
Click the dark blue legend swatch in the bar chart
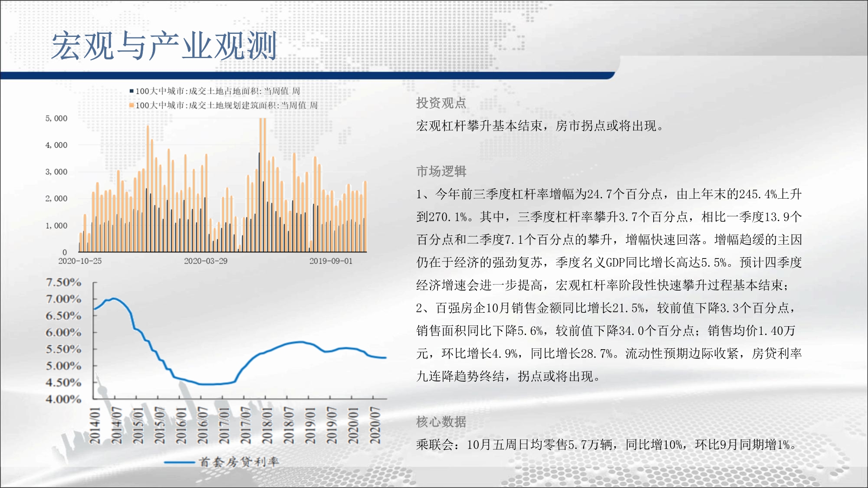click(132, 91)
